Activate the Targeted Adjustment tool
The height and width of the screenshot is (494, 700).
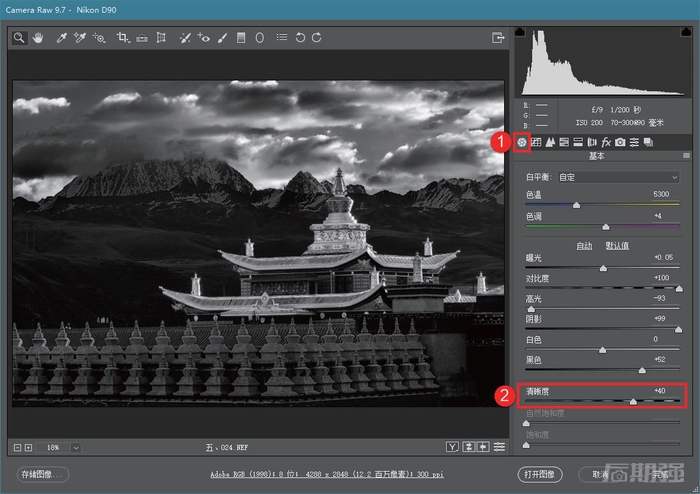(99, 38)
